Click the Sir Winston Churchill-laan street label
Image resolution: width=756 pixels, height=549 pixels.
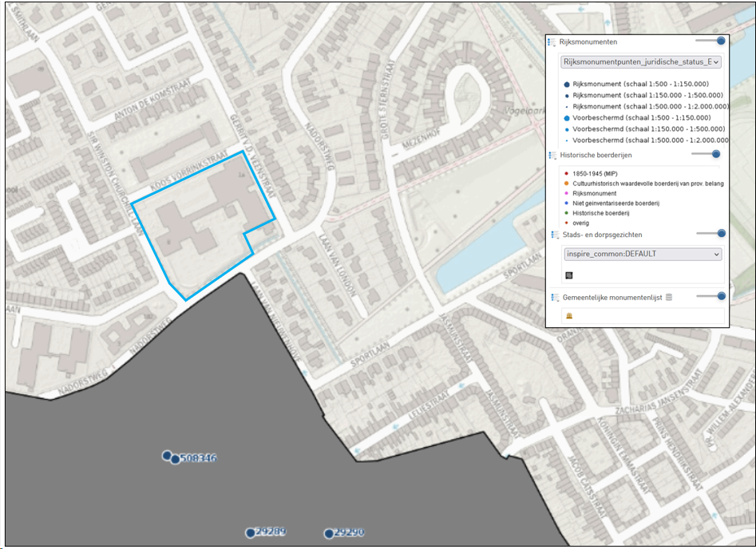click(x=115, y=184)
